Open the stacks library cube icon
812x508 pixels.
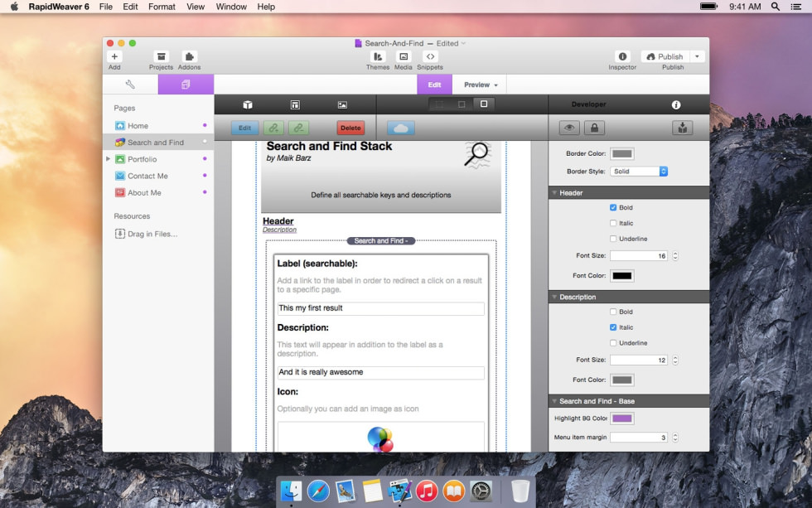[x=248, y=104]
